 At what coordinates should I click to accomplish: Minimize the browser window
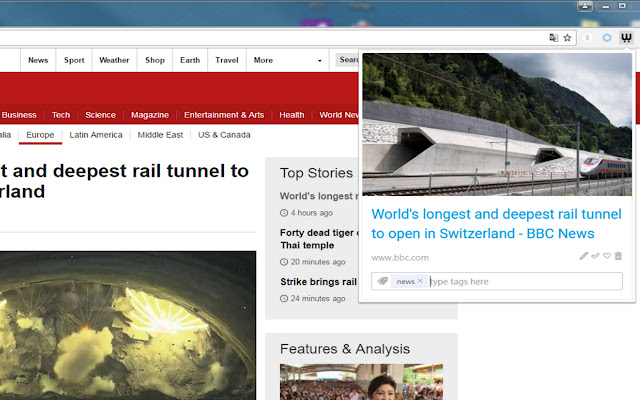[x=606, y=6]
